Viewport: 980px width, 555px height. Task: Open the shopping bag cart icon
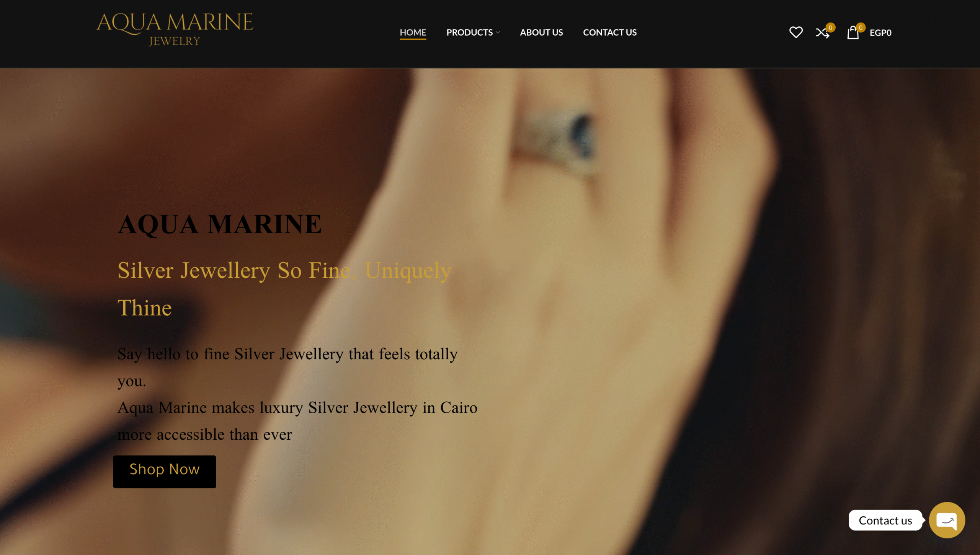(853, 33)
